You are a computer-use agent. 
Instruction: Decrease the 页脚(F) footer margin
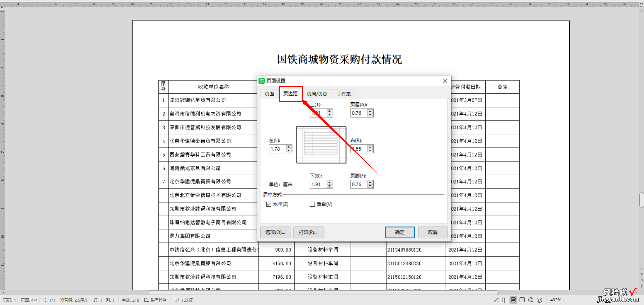[370, 186]
